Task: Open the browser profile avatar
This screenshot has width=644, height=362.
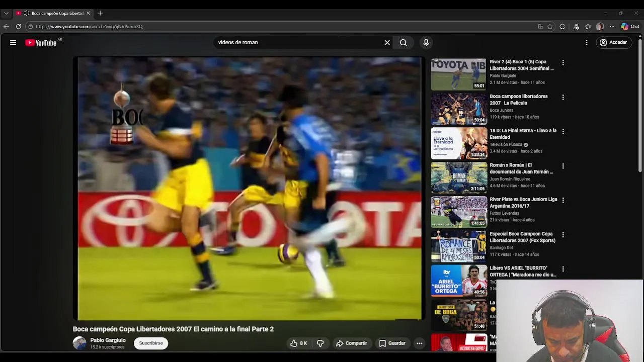Action: point(600,27)
